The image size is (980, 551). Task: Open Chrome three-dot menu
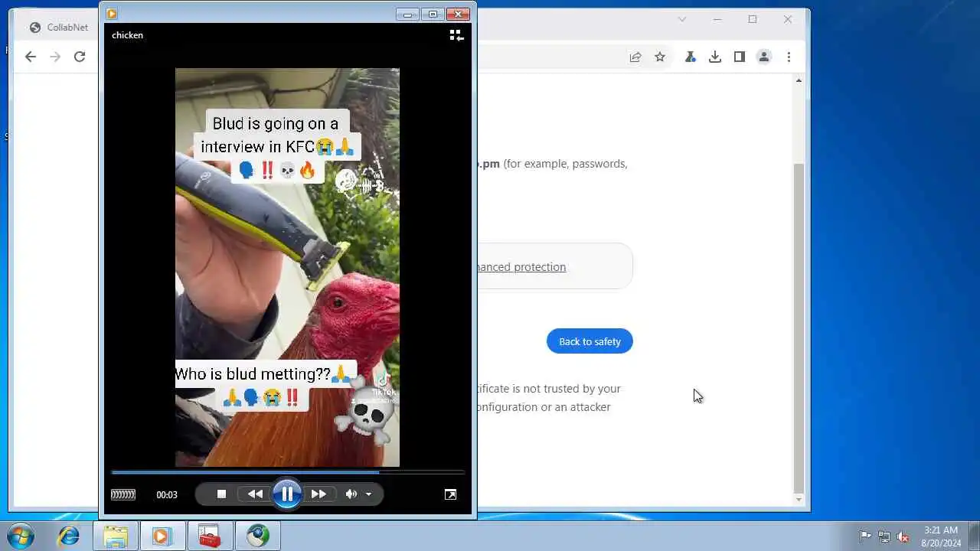(789, 57)
